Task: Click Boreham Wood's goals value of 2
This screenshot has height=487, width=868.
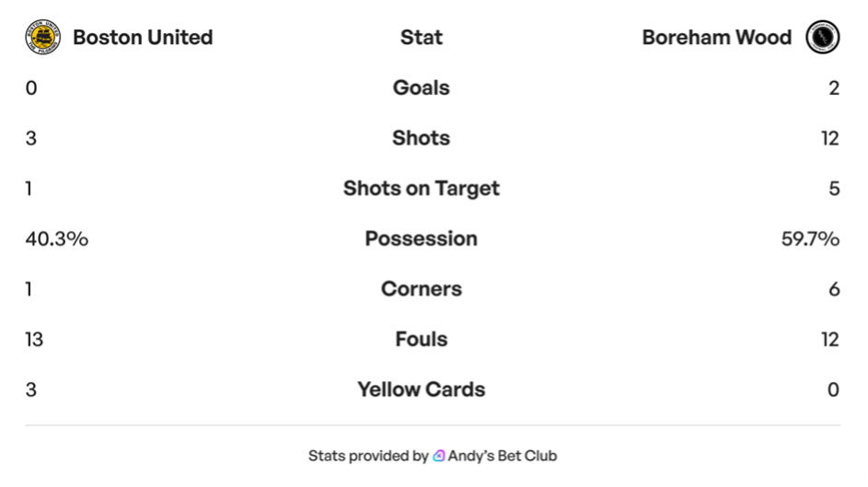Action: coord(834,88)
